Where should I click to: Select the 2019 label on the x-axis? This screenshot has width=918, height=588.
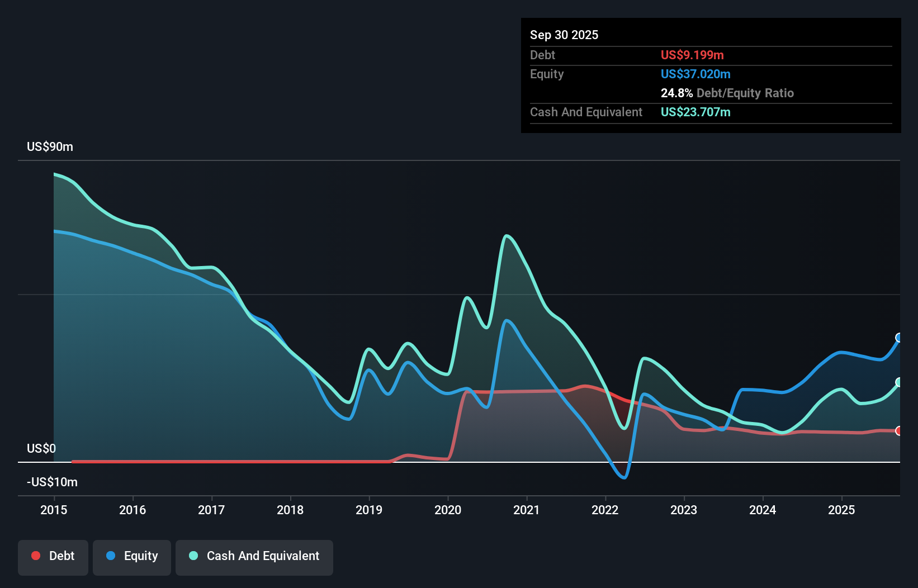(x=369, y=510)
